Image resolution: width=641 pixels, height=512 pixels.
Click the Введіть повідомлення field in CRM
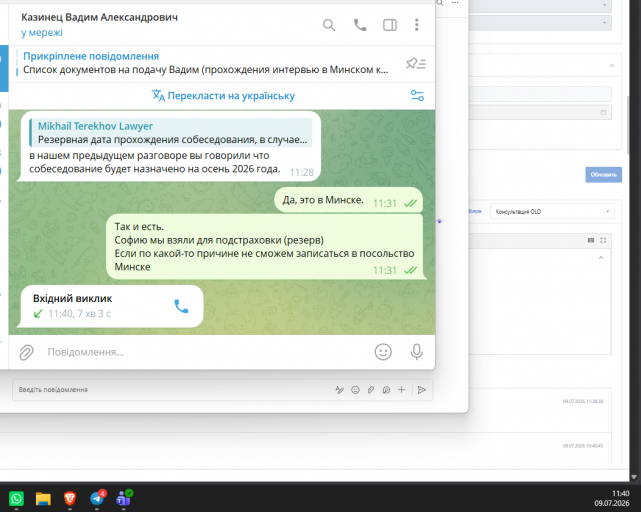[172, 390]
